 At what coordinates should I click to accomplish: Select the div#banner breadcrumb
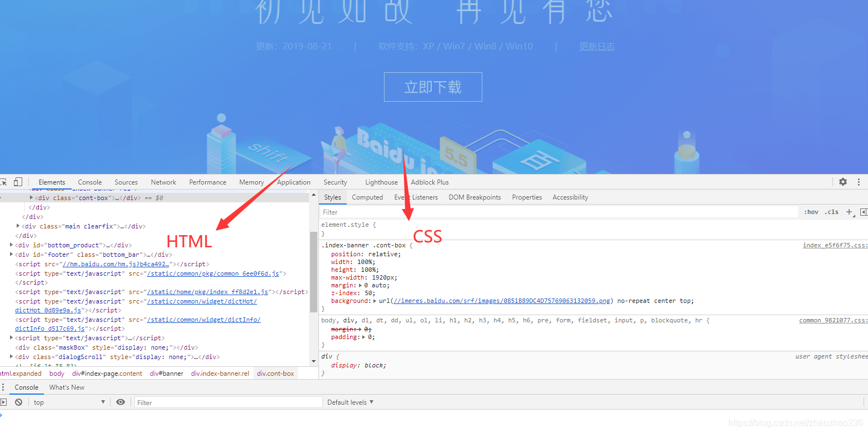167,374
